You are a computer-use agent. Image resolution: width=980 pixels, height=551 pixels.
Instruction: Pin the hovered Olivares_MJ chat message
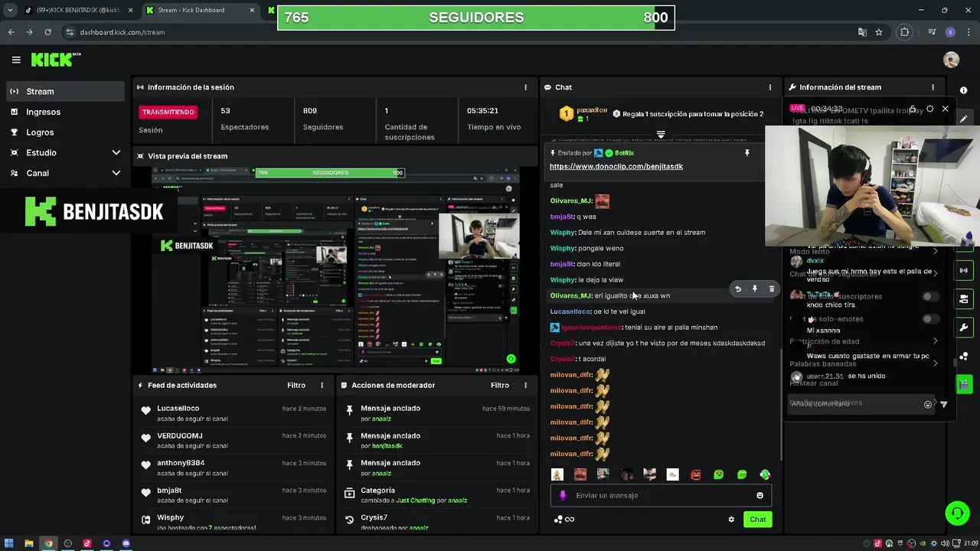point(755,289)
